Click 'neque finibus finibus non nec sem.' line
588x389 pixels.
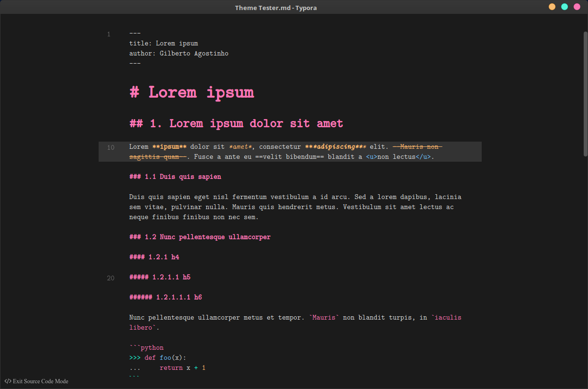(x=194, y=217)
